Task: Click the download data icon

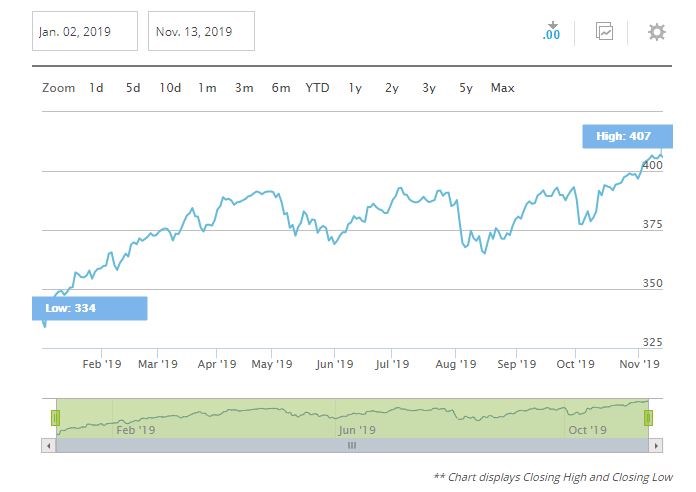Action: coord(551,31)
